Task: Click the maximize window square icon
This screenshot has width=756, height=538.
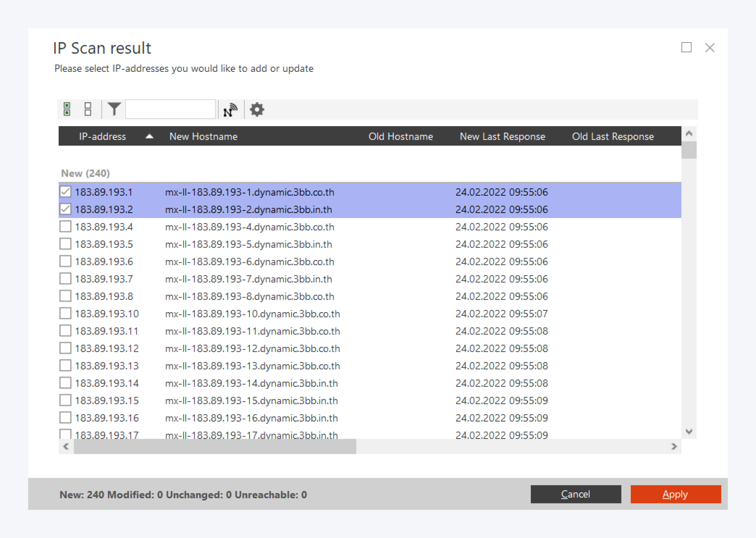Action: [x=686, y=47]
